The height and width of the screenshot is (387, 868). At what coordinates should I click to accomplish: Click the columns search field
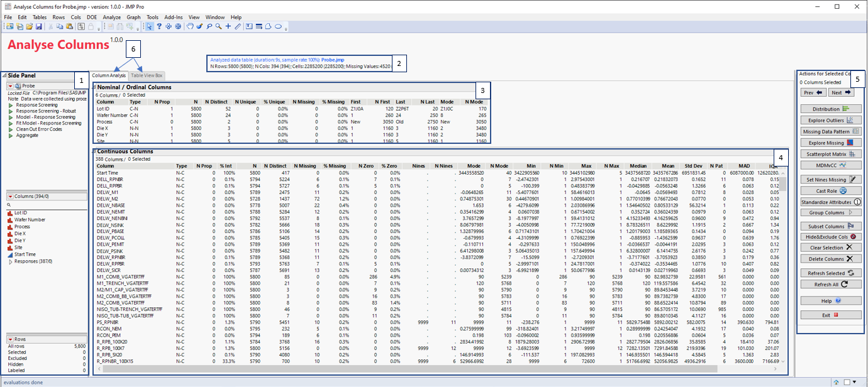pyautogui.click(x=44, y=204)
